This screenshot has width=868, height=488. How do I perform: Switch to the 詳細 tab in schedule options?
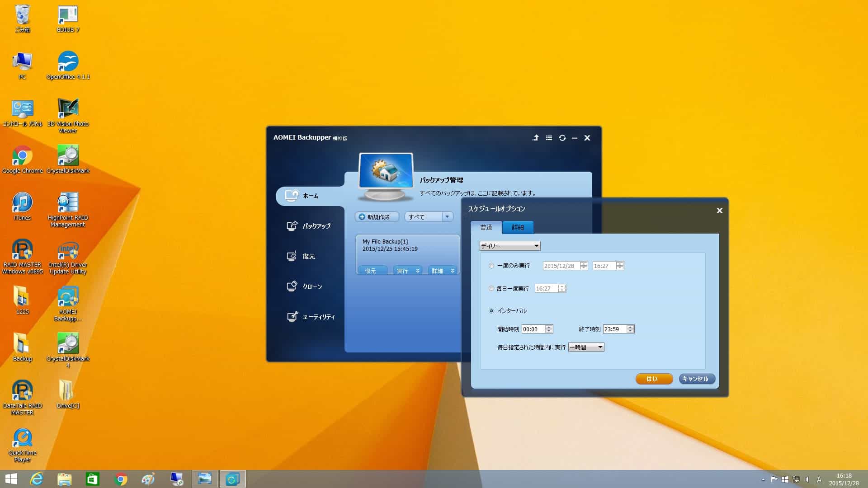(518, 227)
